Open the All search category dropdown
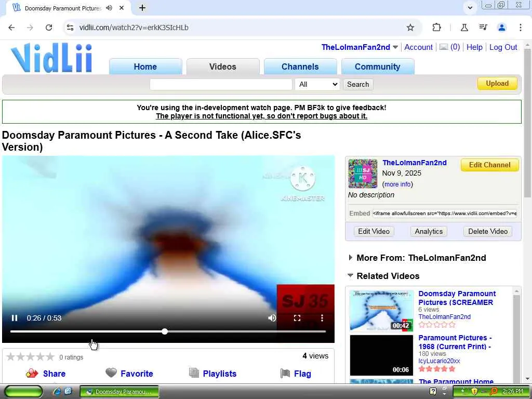This screenshot has width=532, height=399. tap(317, 85)
